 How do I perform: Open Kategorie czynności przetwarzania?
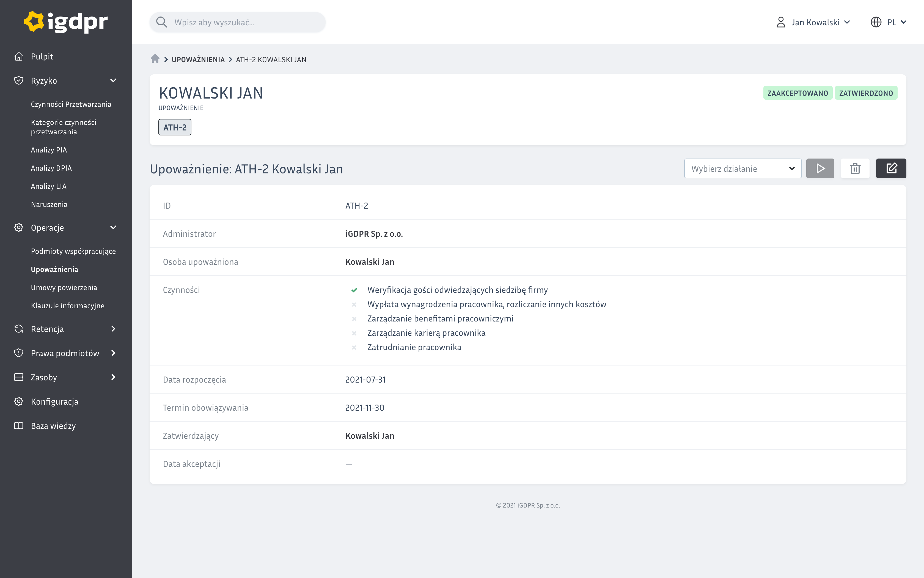pos(64,127)
